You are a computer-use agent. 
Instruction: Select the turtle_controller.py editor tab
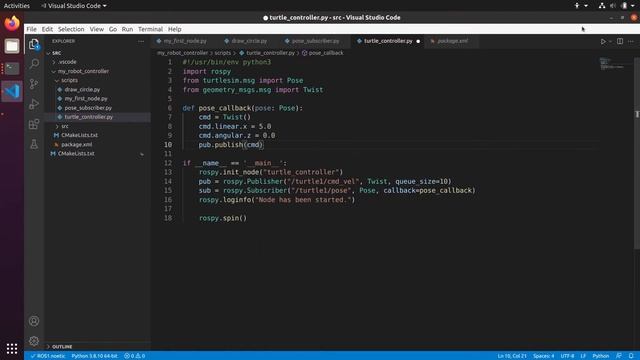pos(388,41)
